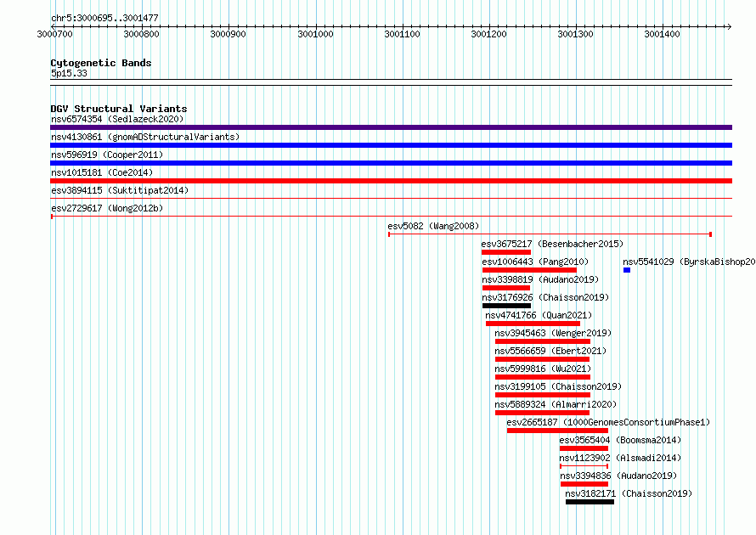756x535 pixels.
Task: Open nsv3394836 (Audano2019) label
Action: (618, 476)
